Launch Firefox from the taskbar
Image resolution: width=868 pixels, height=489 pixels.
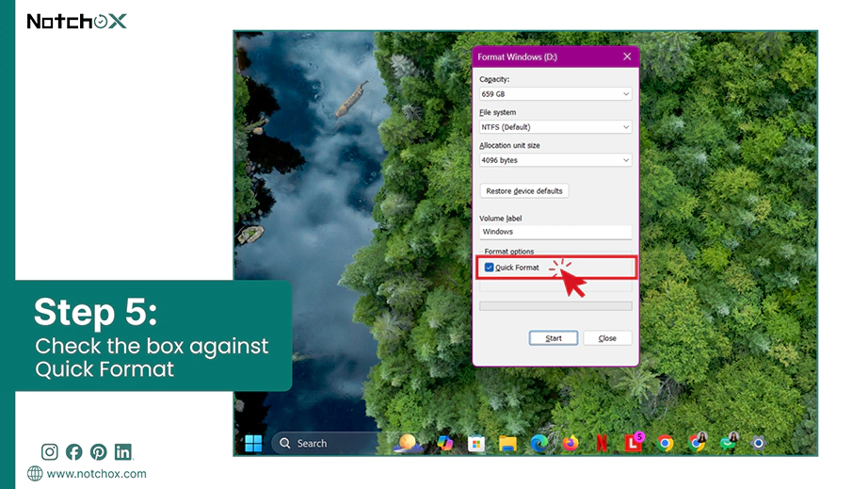pos(571,443)
